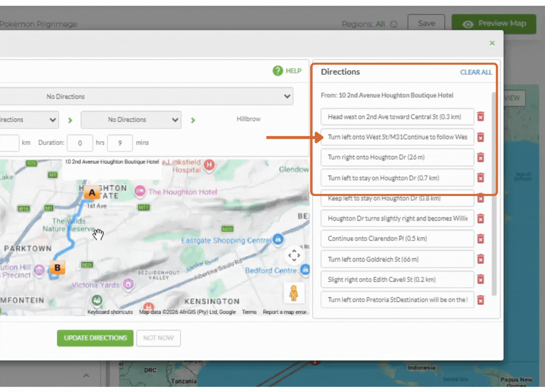The width and height of the screenshot is (545, 392).
Task: Click Eastgate Shopping Centre map pin
Action: tap(278, 239)
